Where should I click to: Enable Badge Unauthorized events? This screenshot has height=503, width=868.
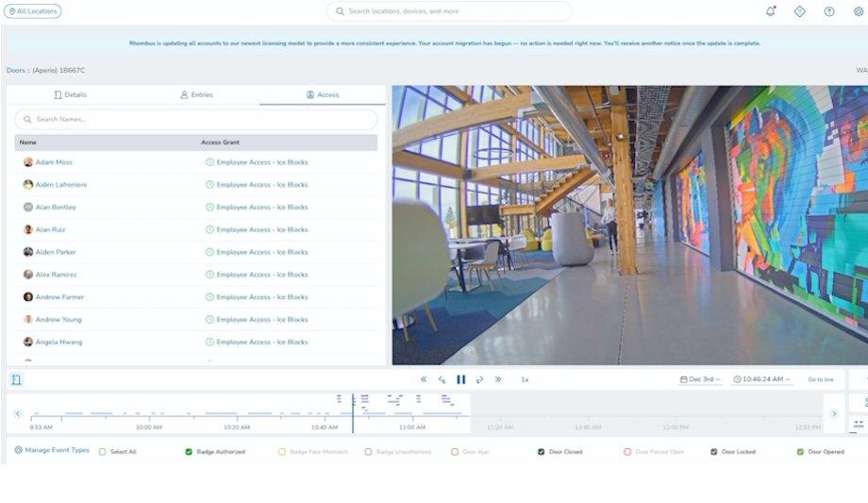tap(368, 451)
